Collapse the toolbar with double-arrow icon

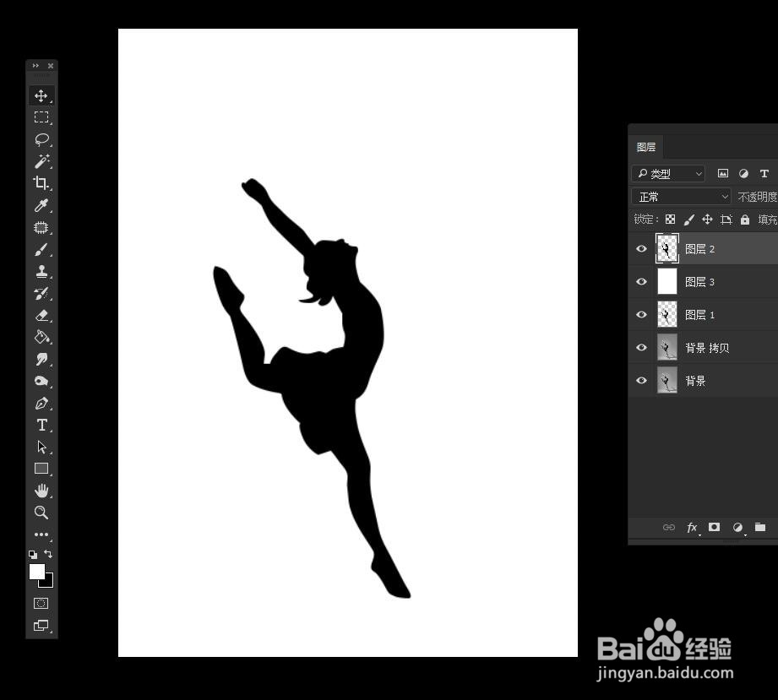35,66
